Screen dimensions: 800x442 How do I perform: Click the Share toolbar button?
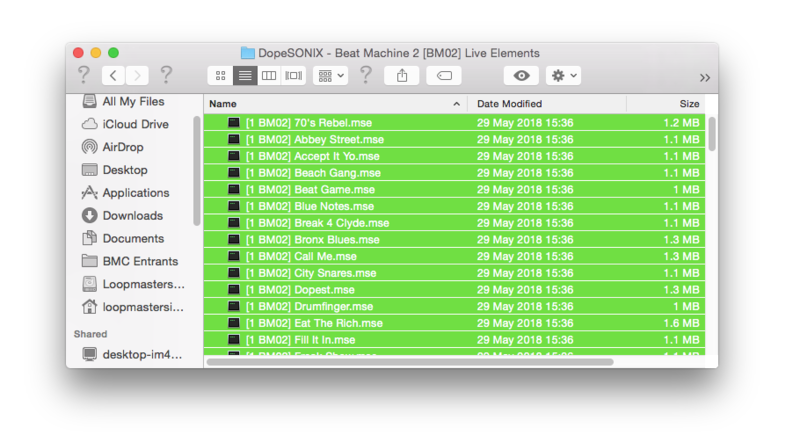[402, 76]
